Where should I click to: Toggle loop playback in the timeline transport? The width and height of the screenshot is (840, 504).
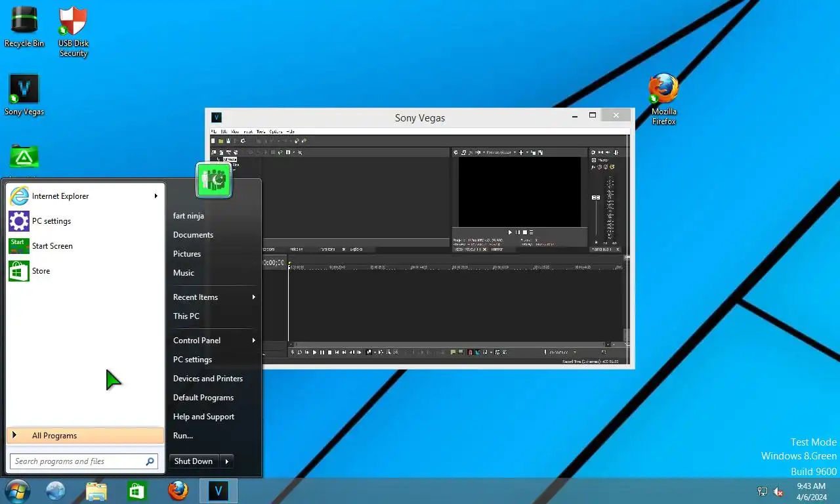[299, 352]
